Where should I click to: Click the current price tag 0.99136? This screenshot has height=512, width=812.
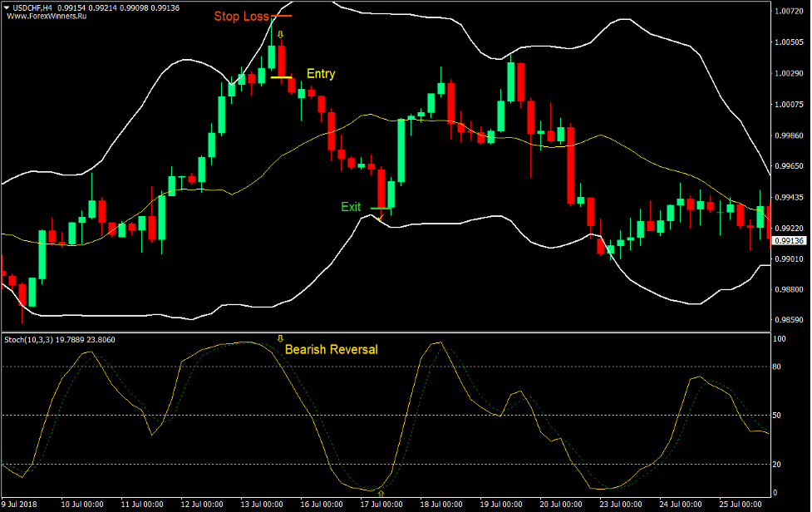point(788,242)
